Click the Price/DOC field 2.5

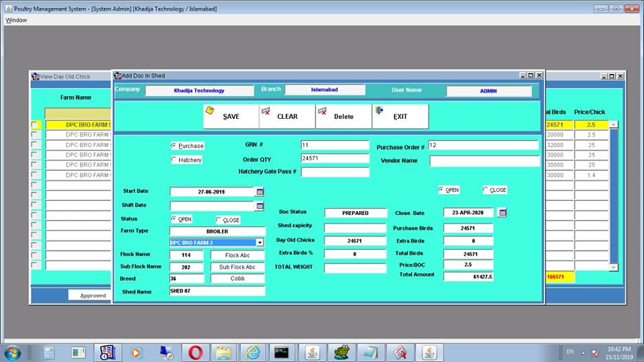pyautogui.click(x=468, y=265)
